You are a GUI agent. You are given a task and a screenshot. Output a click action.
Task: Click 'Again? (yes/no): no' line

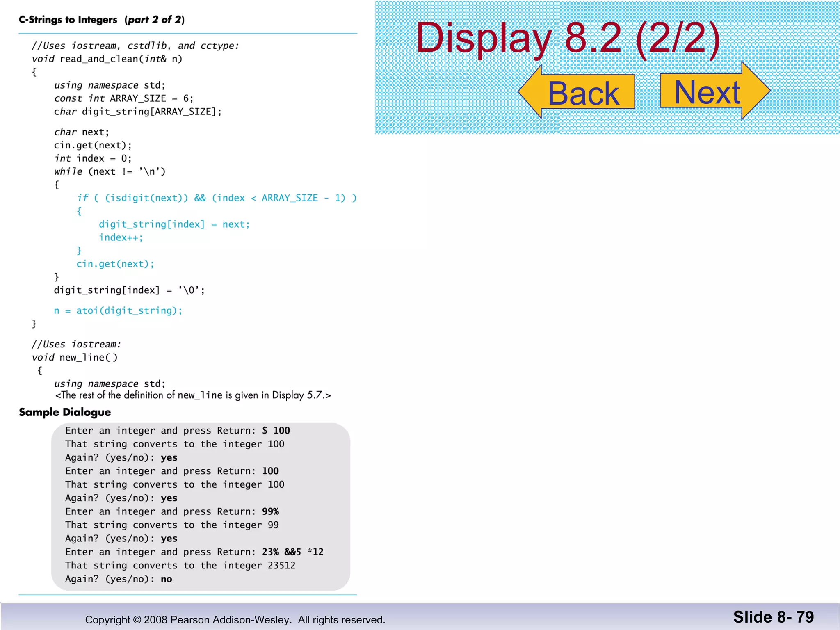pos(119,579)
